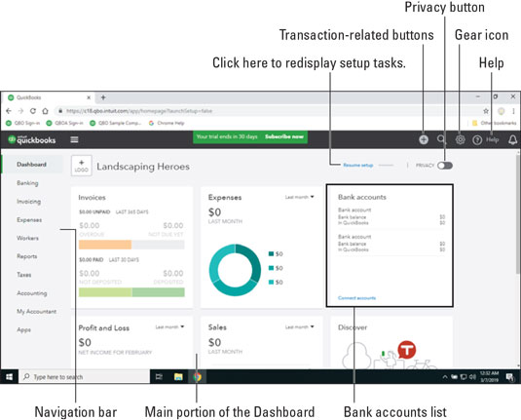Click the NET INCOME FOR FEBRUARY label
Viewport: 521px width, 420px height.
pos(115,352)
